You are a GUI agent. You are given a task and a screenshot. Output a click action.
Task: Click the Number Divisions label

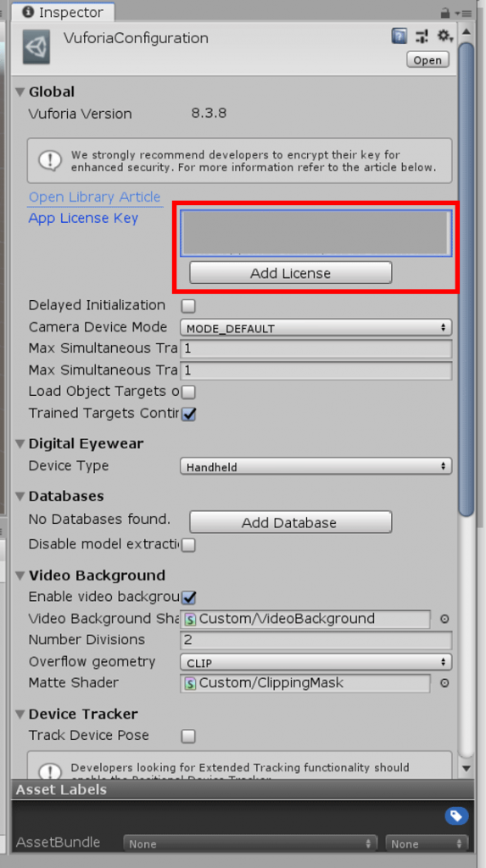[87, 640]
